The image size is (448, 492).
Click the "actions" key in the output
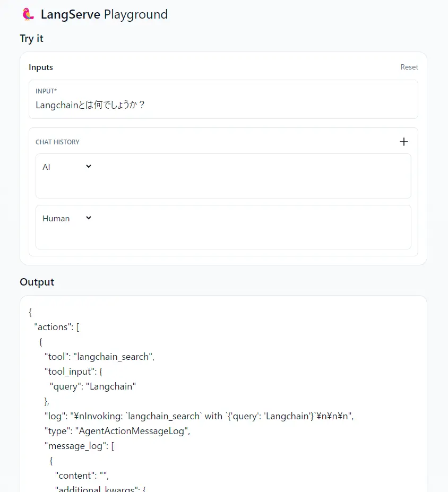pyautogui.click(x=54, y=327)
